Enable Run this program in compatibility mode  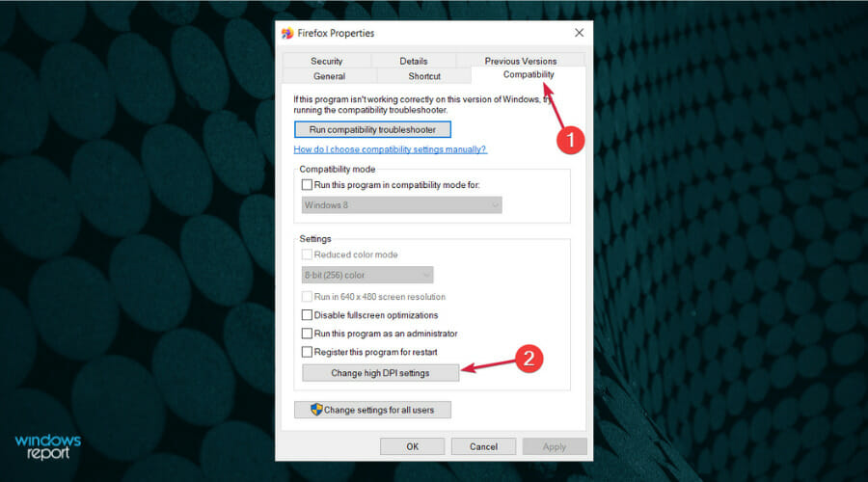pos(307,184)
